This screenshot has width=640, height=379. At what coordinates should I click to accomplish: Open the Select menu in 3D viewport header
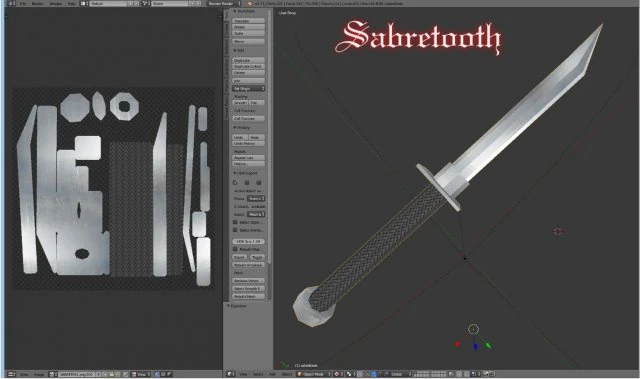pyautogui.click(x=258, y=374)
